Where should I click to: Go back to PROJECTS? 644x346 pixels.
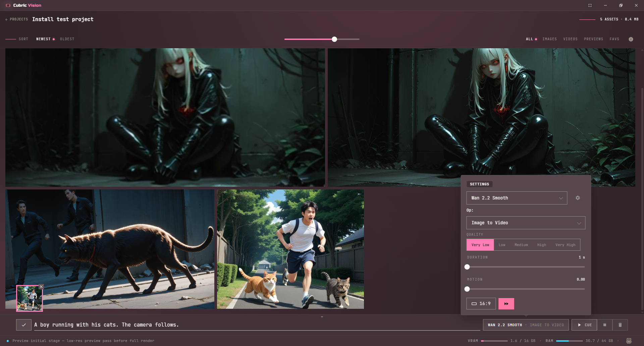tap(17, 19)
